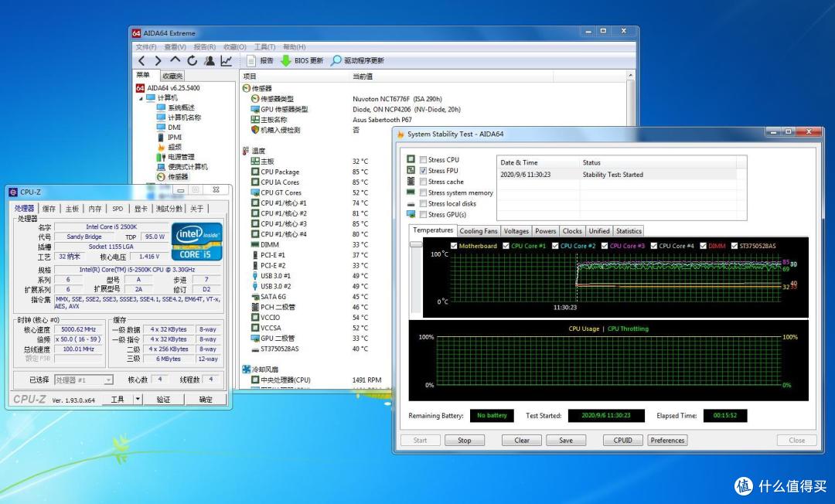Click the forward arrow in AIDA64 toolbar

[158, 60]
